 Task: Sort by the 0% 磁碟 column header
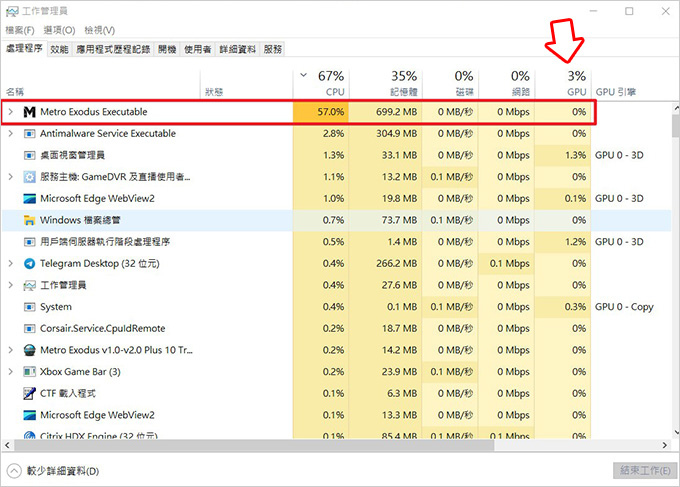tap(450, 84)
